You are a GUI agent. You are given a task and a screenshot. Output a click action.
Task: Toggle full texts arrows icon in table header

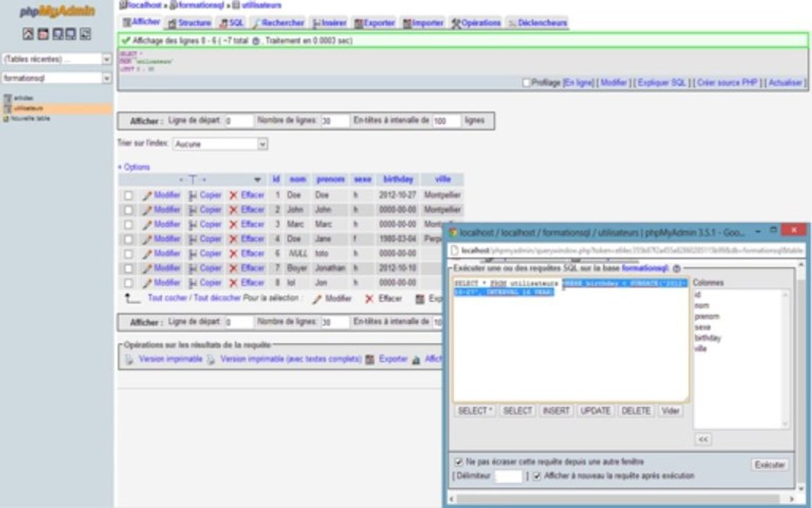(192, 180)
